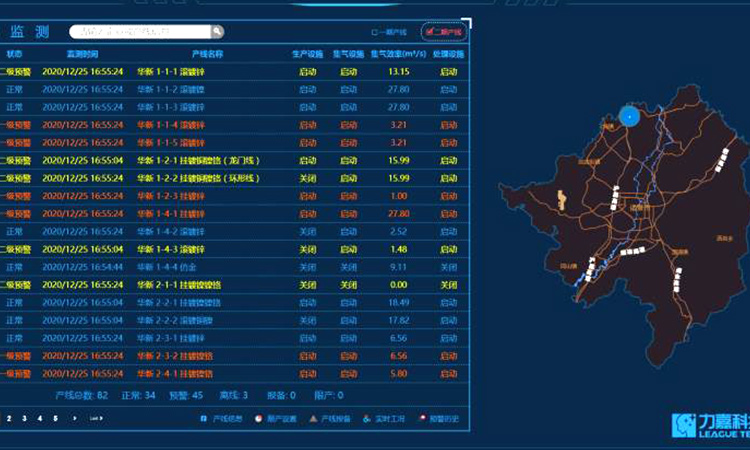This screenshot has width=750, height=450.
Task: Go to page 3 in pagination
Action: click(26, 418)
